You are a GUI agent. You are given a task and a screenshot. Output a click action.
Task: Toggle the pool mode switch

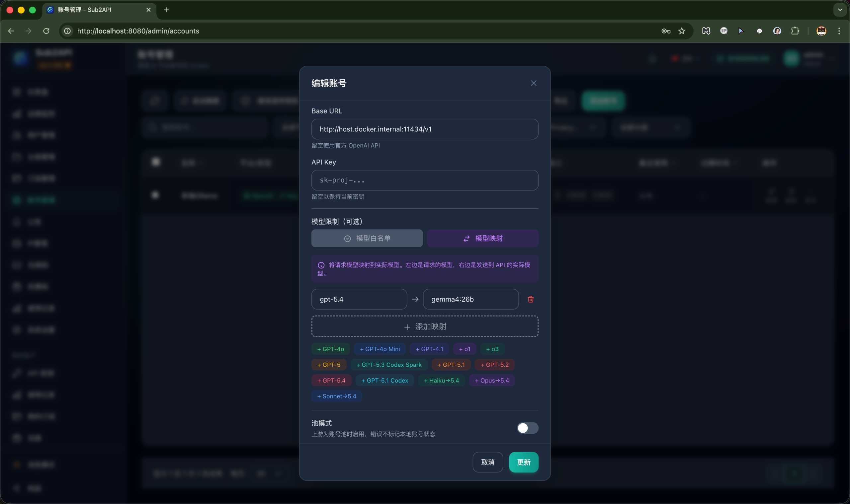coord(528,428)
